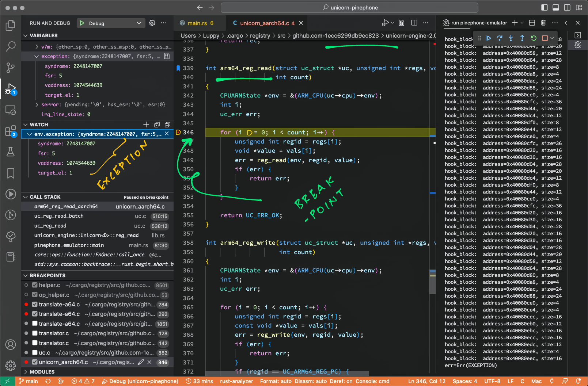Add a new watch expression

(146, 125)
